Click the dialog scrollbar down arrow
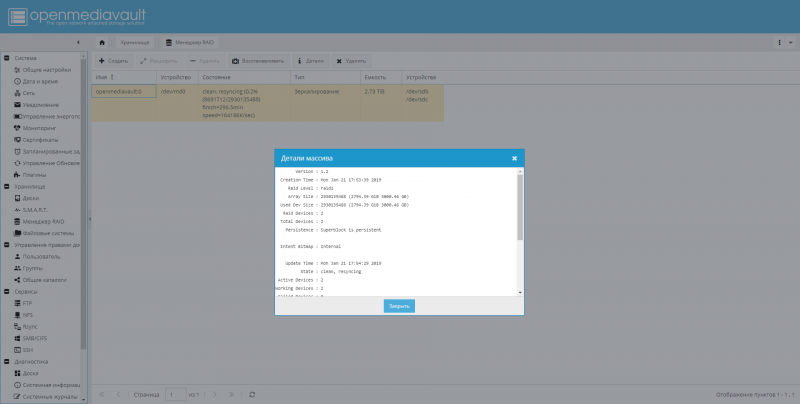The width and height of the screenshot is (800, 404). [x=520, y=292]
